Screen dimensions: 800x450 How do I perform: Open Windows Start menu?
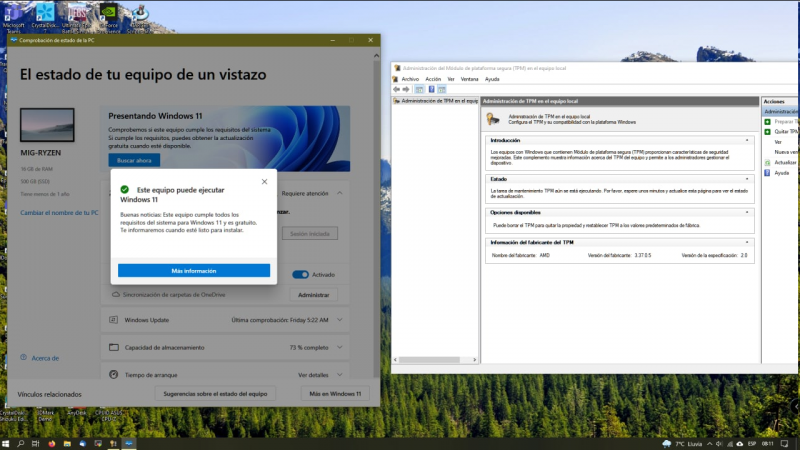6,444
